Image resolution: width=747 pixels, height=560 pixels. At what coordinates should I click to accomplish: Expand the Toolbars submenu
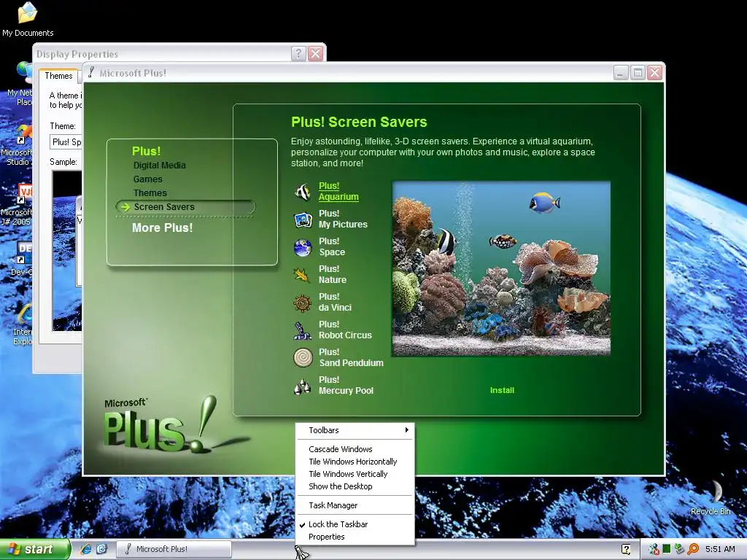[355, 430]
